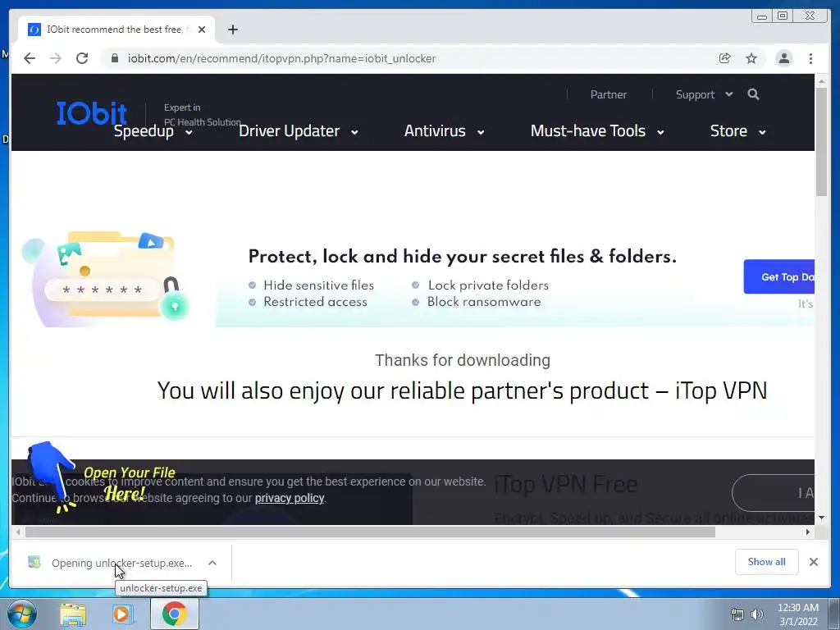Click the Hide sensitive files bullet
The image size is (840, 630).
tap(318, 285)
